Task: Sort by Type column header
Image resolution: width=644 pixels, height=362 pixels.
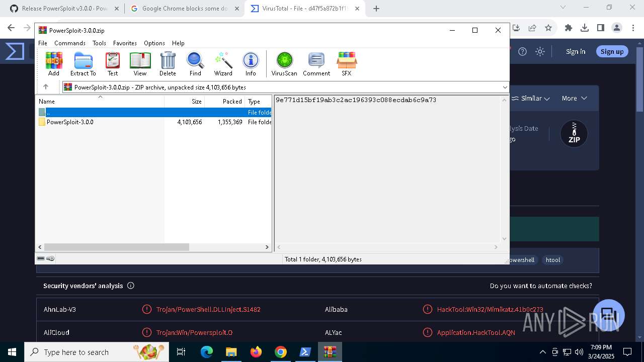Action: click(x=258, y=102)
